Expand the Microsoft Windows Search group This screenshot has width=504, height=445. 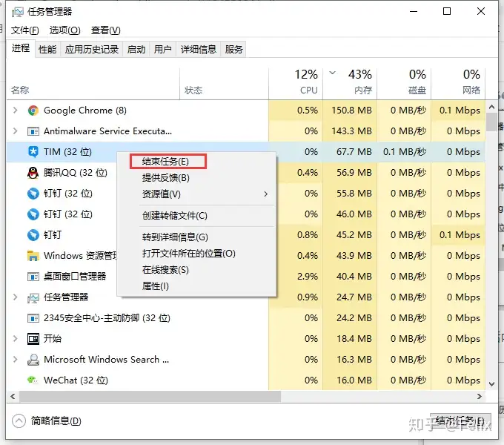[15, 360]
